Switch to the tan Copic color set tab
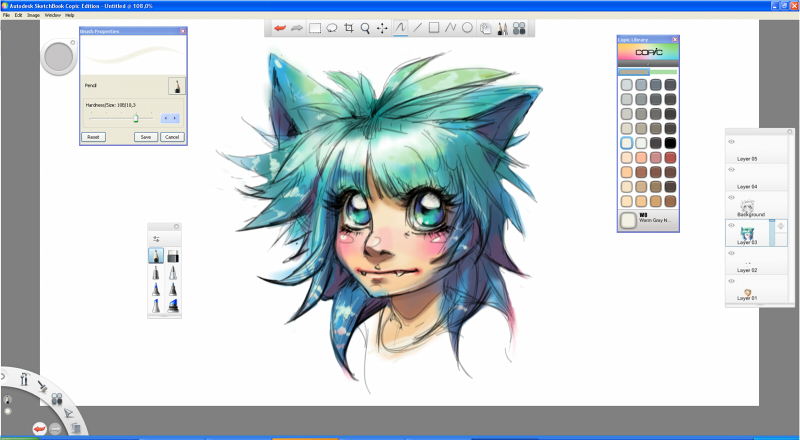 click(x=634, y=72)
